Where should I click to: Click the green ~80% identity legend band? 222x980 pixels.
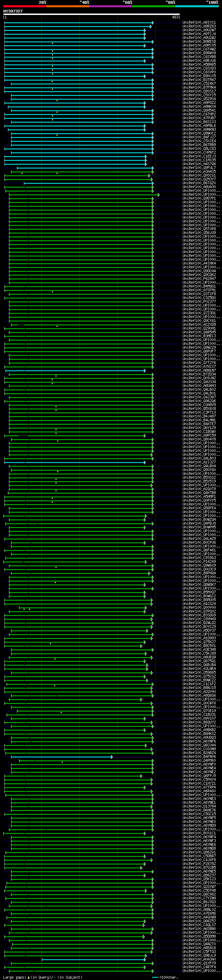point(154,7)
